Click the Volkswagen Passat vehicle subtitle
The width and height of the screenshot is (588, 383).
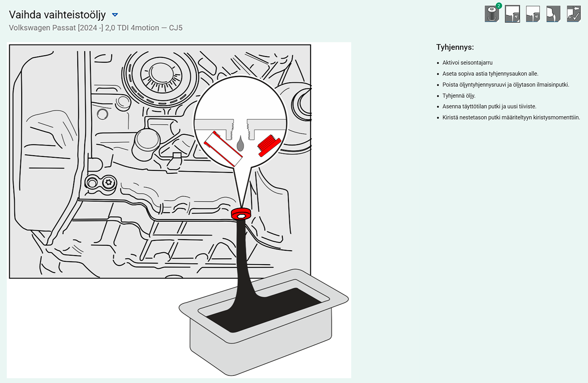pyautogui.click(x=96, y=28)
